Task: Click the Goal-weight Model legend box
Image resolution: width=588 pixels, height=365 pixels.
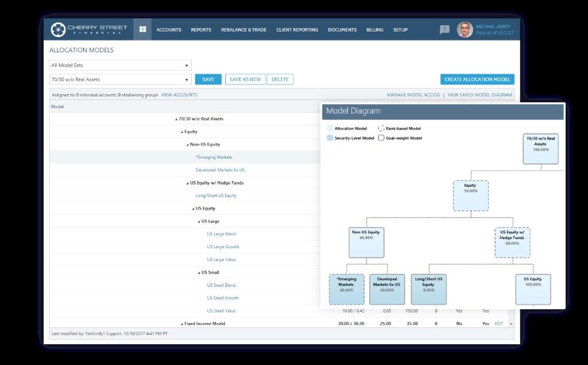Action: click(381, 138)
